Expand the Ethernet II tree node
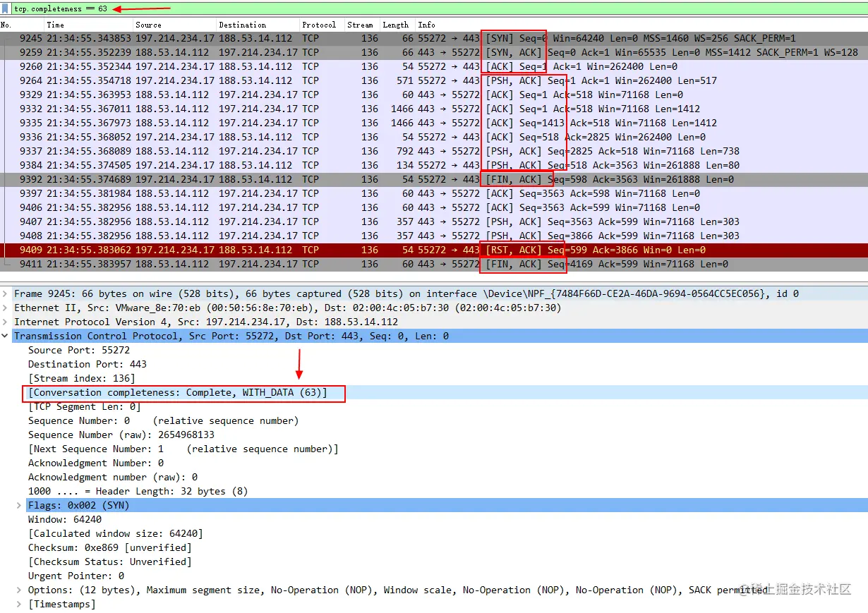 (x=6, y=308)
